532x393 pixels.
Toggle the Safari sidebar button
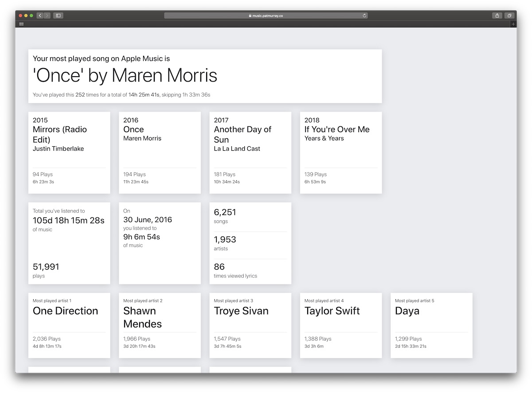click(x=58, y=16)
